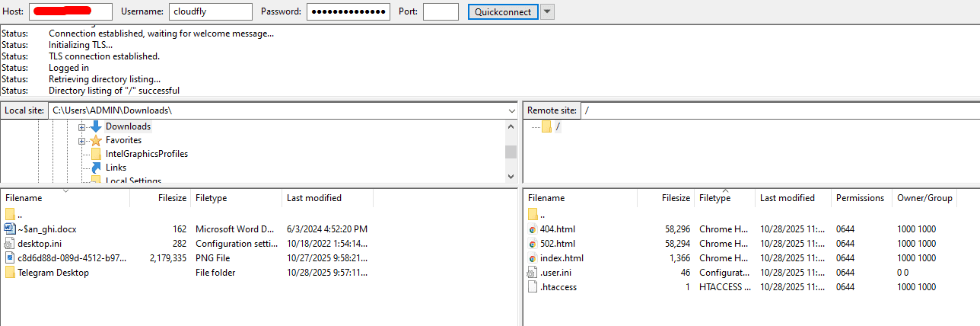980x326 pixels.
Task: Select the index.html file icon
Action: click(533, 258)
